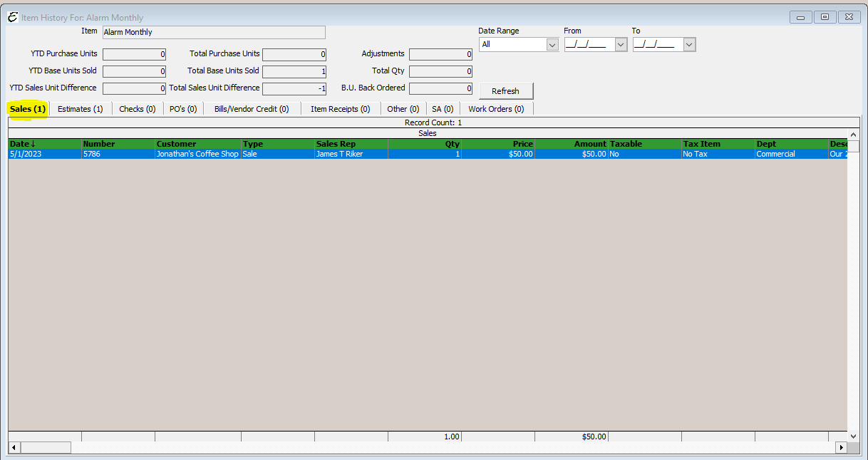Viewport: 868px width, 460px height.
Task: Expand the To date picker
Action: click(x=689, y=45)
